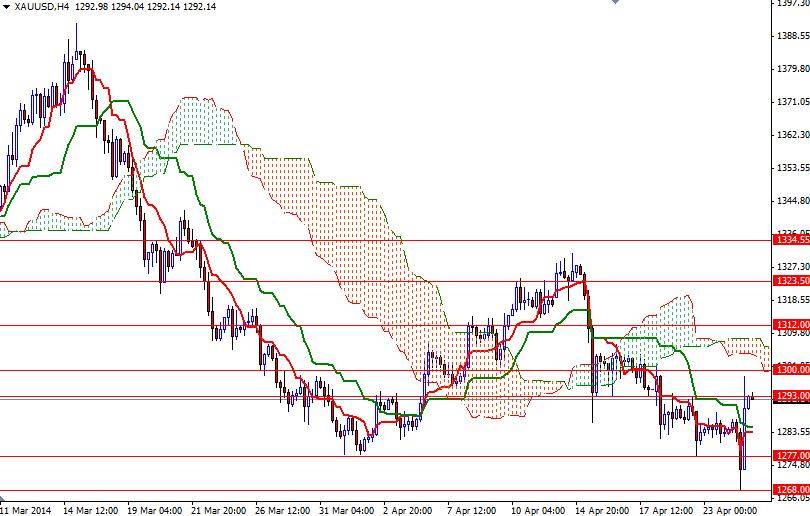
Task: Click the 1293.00 red price level label
Action: point(791,396)
